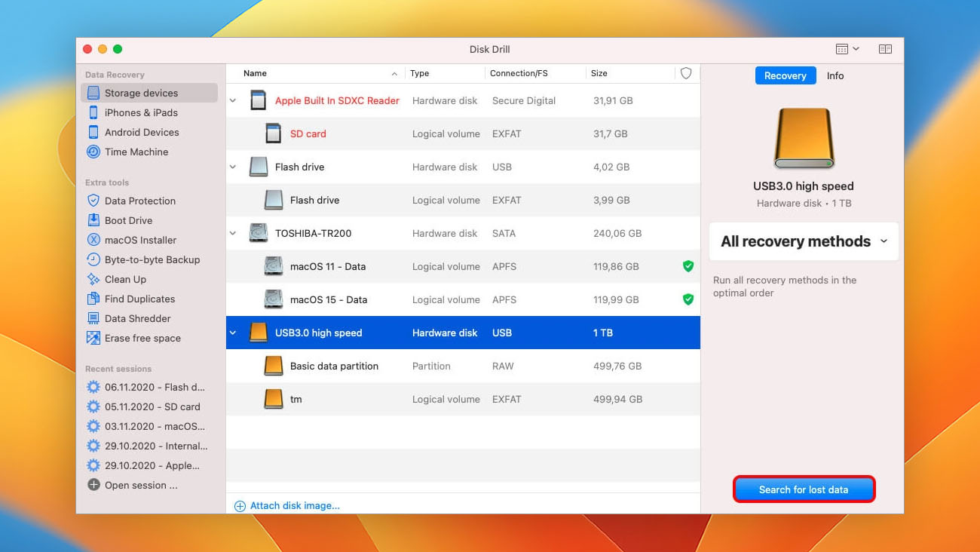Click Attach disk image link
This screenshot has height=552, width=980.
[295, 506]
